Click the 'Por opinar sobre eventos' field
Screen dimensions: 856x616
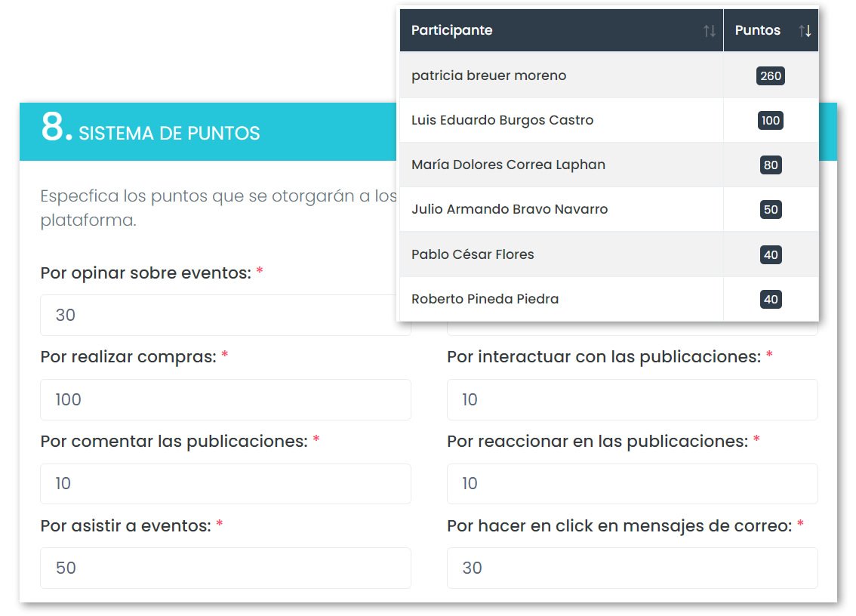(219, 315)
